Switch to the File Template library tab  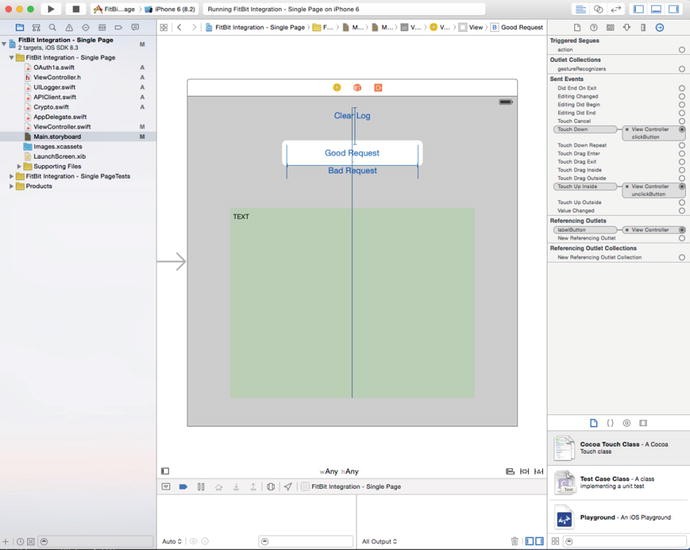point(594,423)
